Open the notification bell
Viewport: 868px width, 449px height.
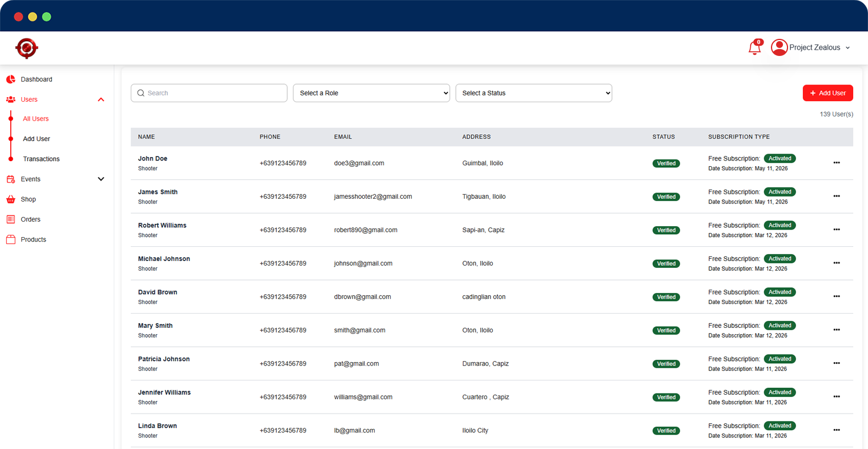pos(754,48)
